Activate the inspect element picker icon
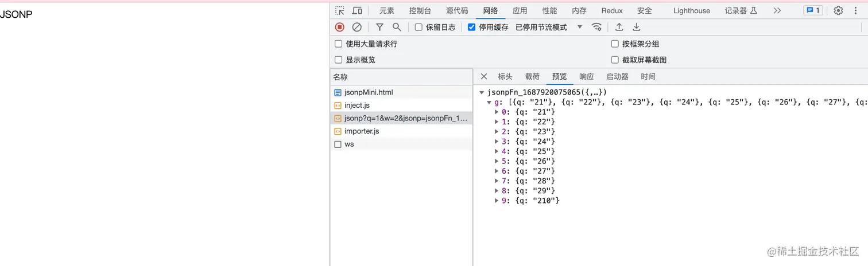This screenshot has height=266, width=868. 340,10
